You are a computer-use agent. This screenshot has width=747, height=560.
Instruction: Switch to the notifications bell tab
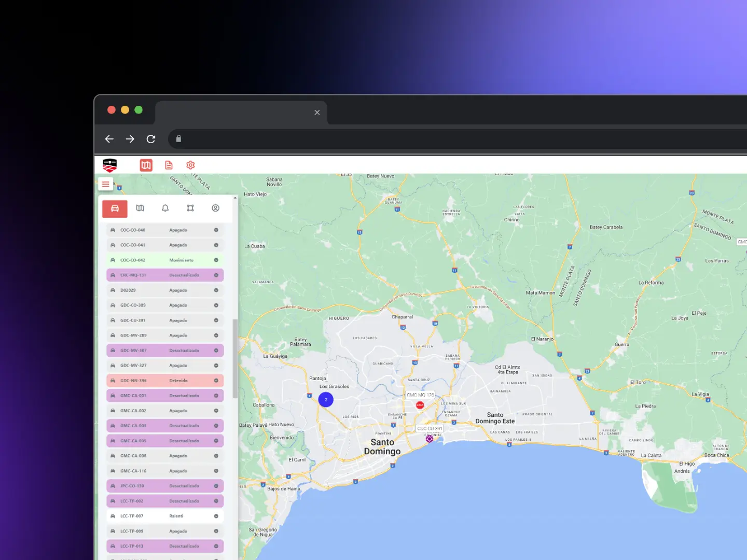click(165, 208)
